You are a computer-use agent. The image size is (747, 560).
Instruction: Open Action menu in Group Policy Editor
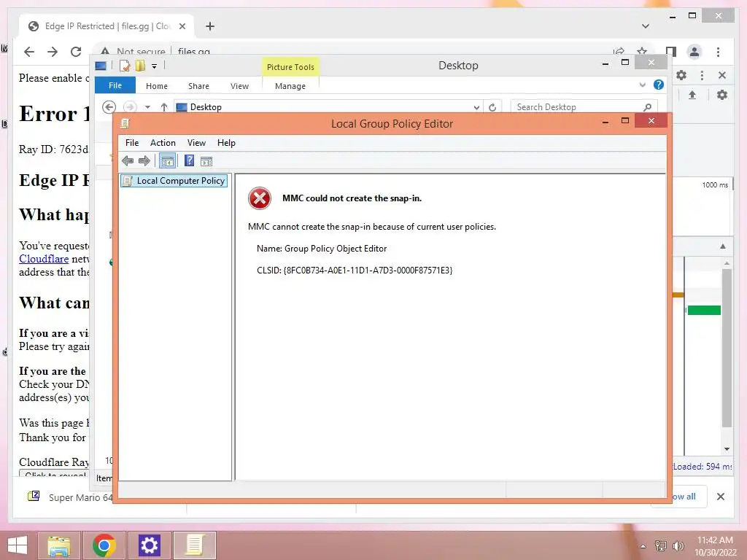[163, 143]
